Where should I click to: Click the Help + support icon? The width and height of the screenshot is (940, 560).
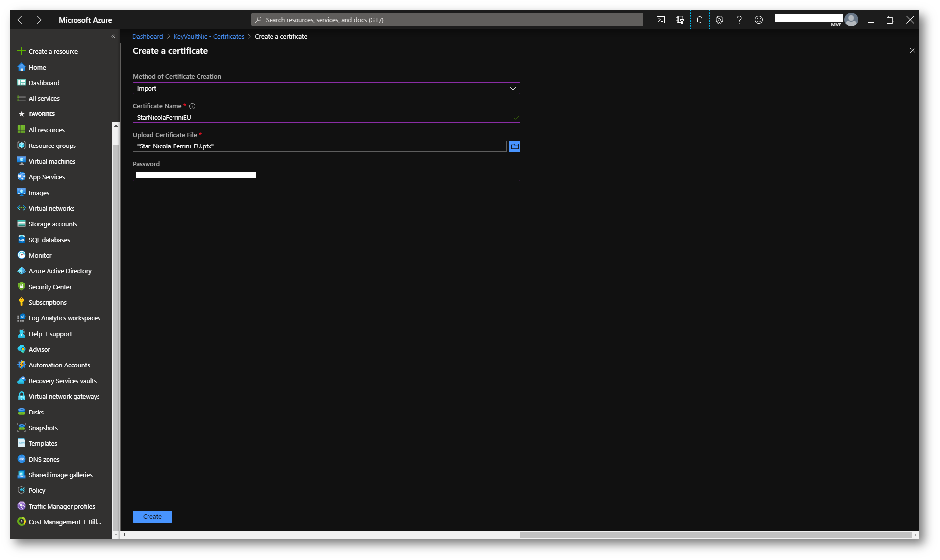coord(22,333)
